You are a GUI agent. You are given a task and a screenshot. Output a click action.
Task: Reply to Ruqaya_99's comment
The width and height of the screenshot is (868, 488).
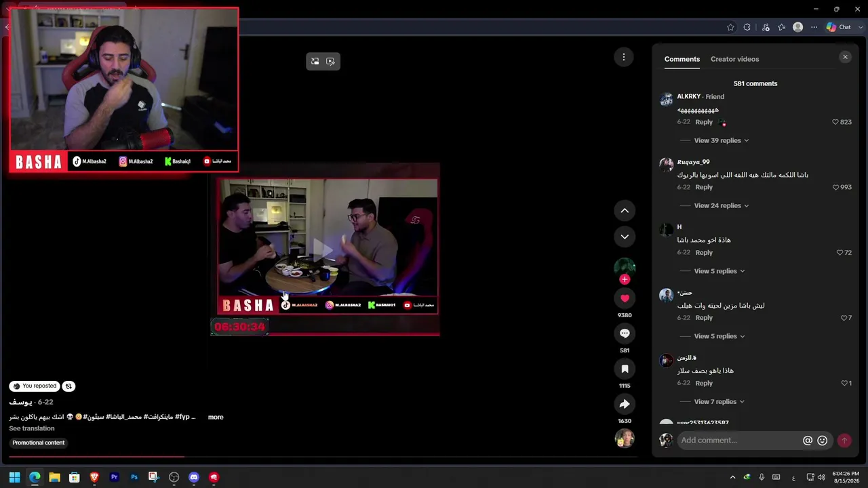(704, 187)
